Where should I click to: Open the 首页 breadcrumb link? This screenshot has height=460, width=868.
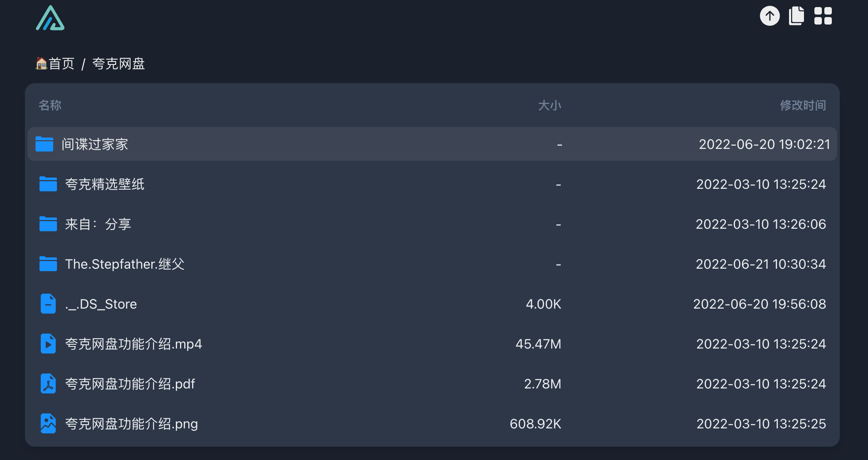tap(55, 64)
